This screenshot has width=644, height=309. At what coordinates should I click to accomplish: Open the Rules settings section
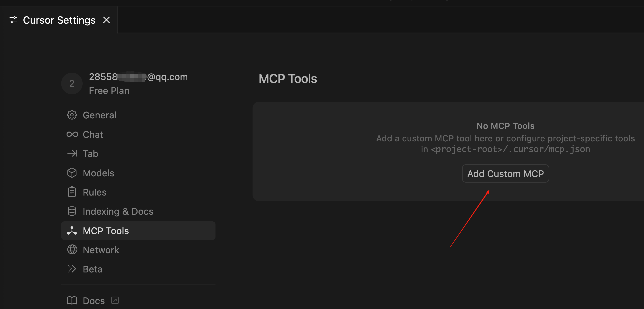(138, 192)
